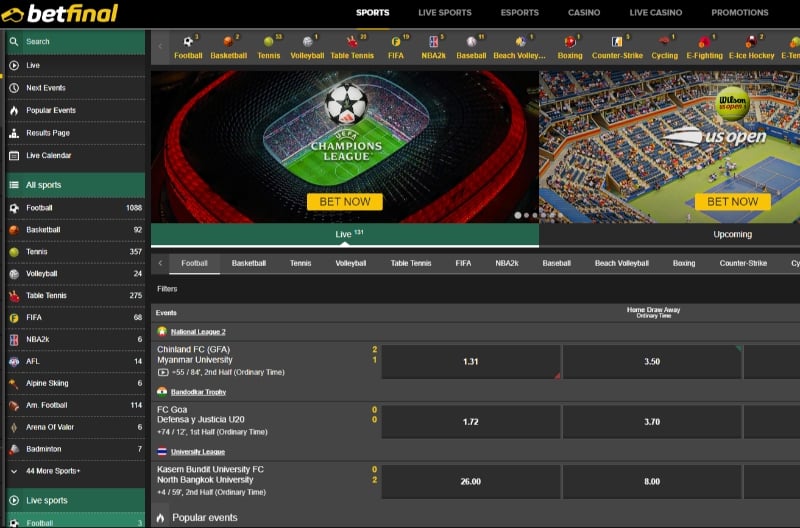Click Champions League BET NOW button
Screen dimensions: 800x528
click(345, 202)
